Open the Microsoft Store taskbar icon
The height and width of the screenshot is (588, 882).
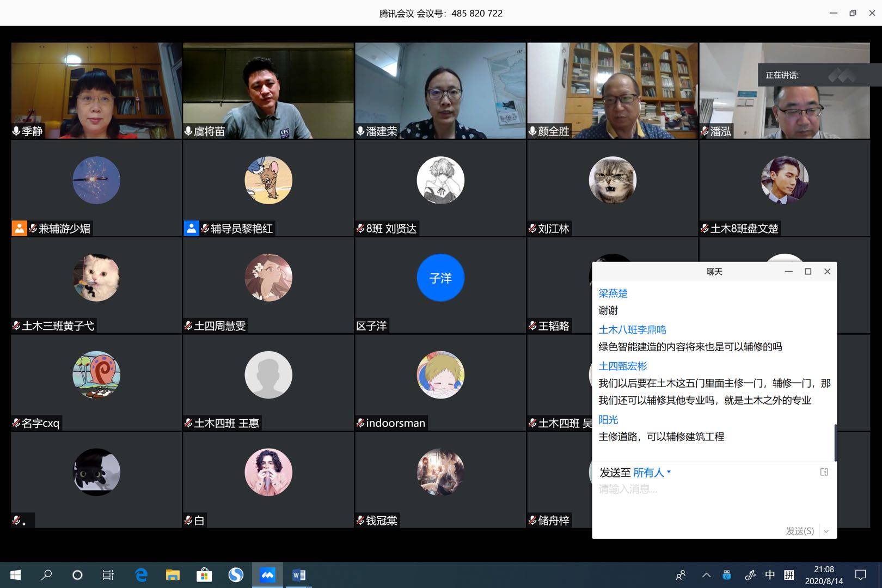[204, 575]
